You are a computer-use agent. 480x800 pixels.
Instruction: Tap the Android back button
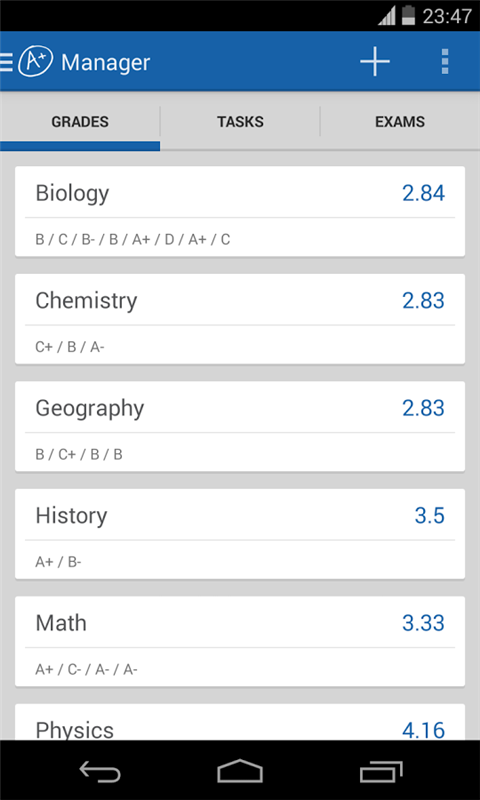pos(100,770)
